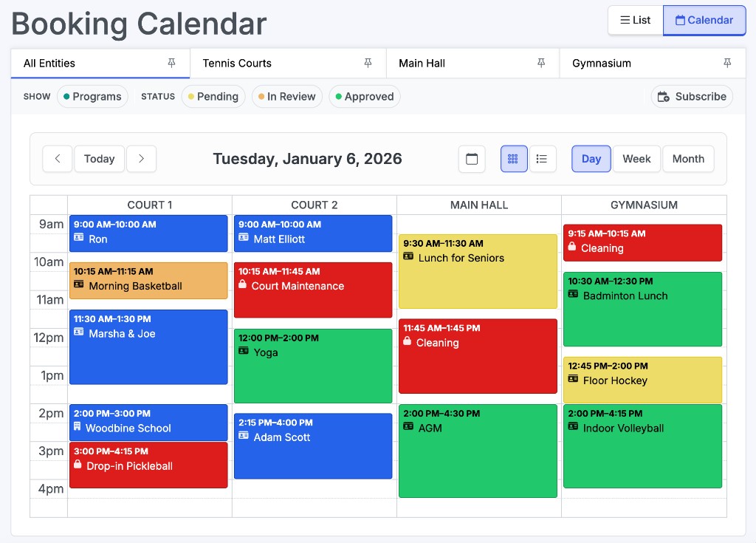Click the Subscribe button
Screen dimensions: 756x543
(691, 96)
